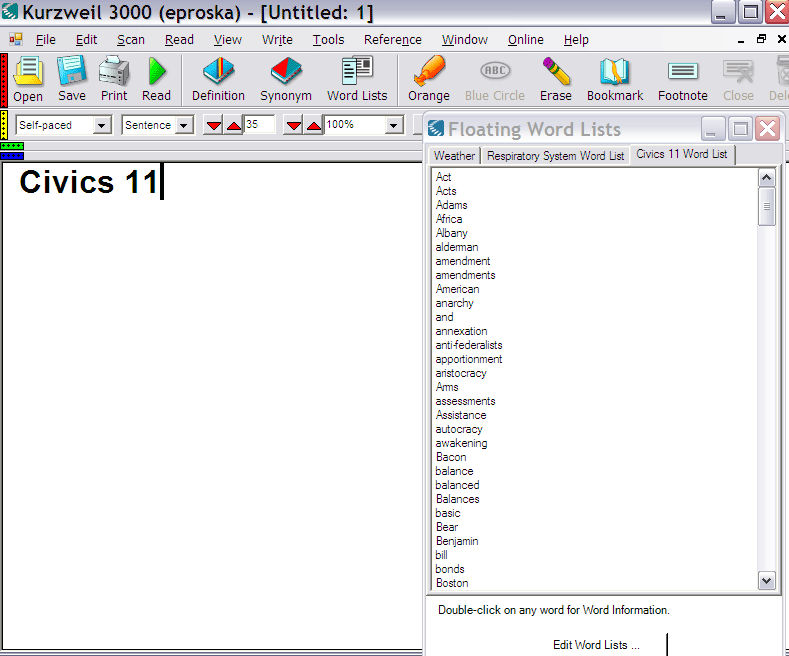789x656 pixels.
Task: Click the blue dotted toolbar handle
Action: [12, 156]
